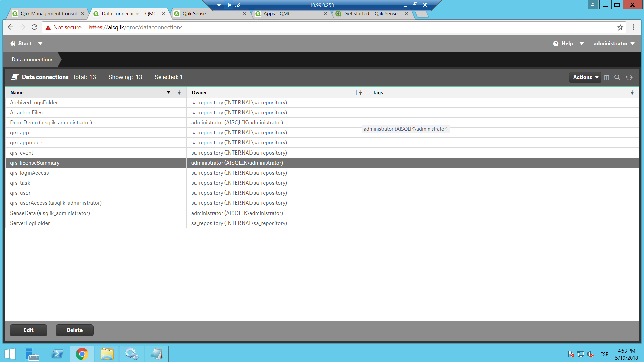Viewport: 644px width, 362px height.
Task: Open Chrome's three-dot menu
Action: (x=633, y=27)
